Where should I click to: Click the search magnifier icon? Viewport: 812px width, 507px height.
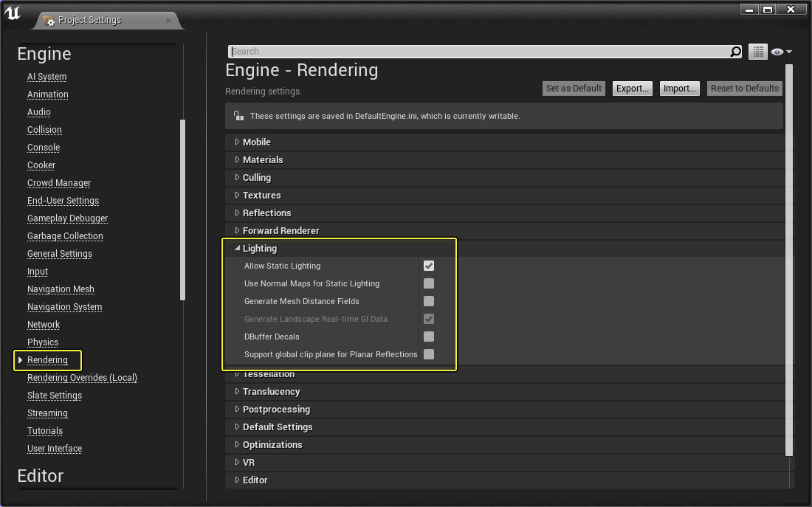pos(735,52)
